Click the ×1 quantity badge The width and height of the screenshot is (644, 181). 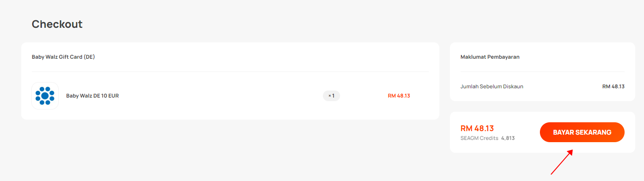(331, 96)
